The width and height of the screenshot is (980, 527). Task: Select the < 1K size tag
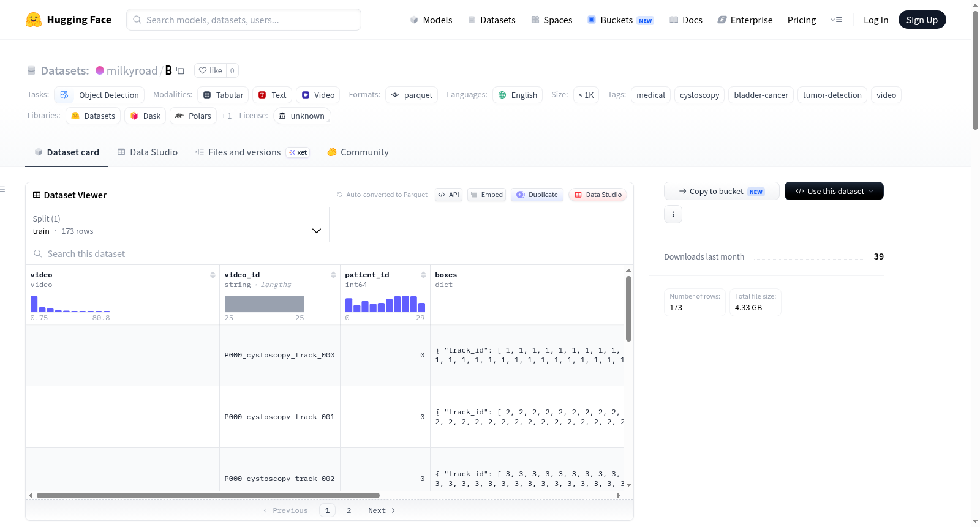(586, 95)
